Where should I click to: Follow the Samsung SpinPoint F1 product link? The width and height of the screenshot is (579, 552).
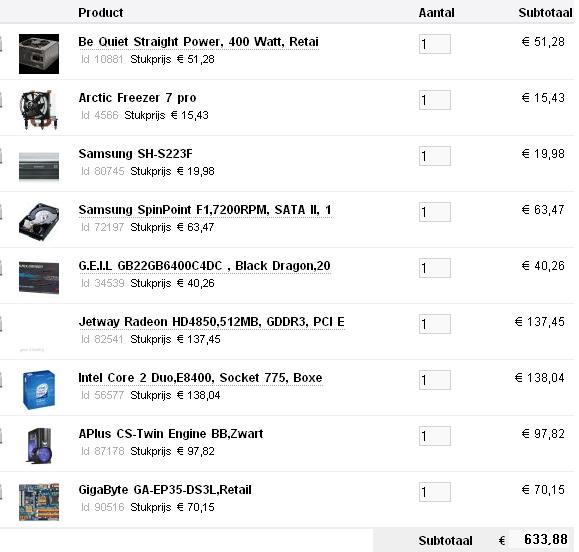[205, 210]
